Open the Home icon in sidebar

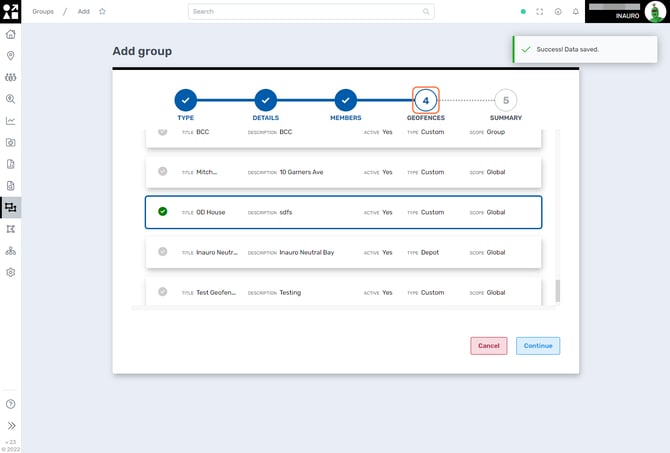point(11,34)
